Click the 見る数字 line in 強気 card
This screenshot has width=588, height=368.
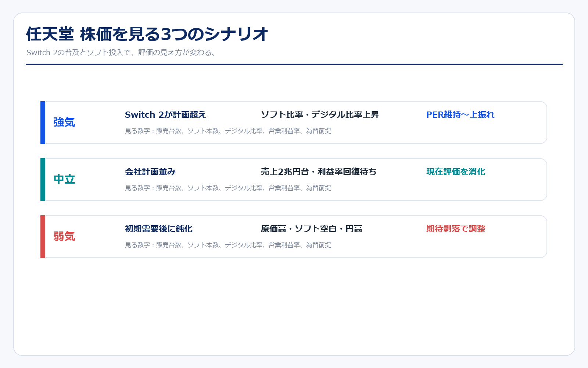click(x=228, y=131)
